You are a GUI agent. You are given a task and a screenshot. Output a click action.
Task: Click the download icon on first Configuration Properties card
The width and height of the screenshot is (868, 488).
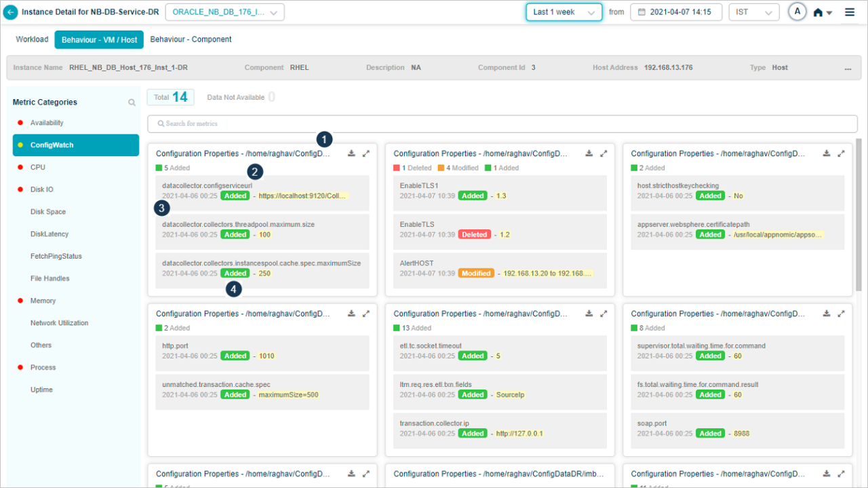351,153
